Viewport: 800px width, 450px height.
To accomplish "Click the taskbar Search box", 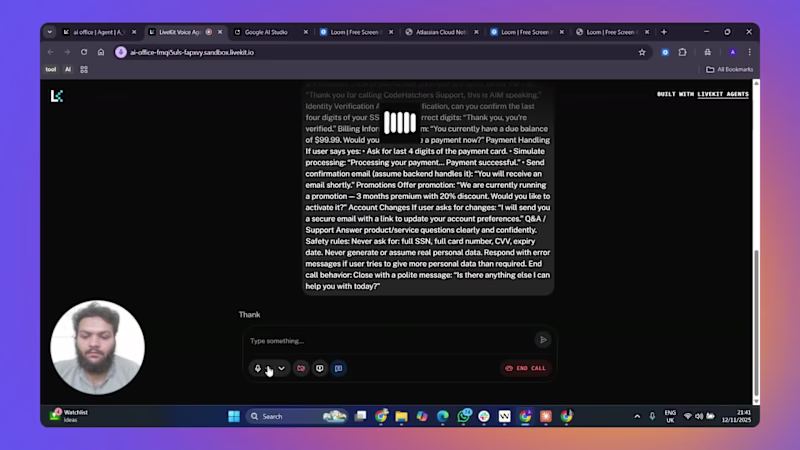I will [297, 416].
